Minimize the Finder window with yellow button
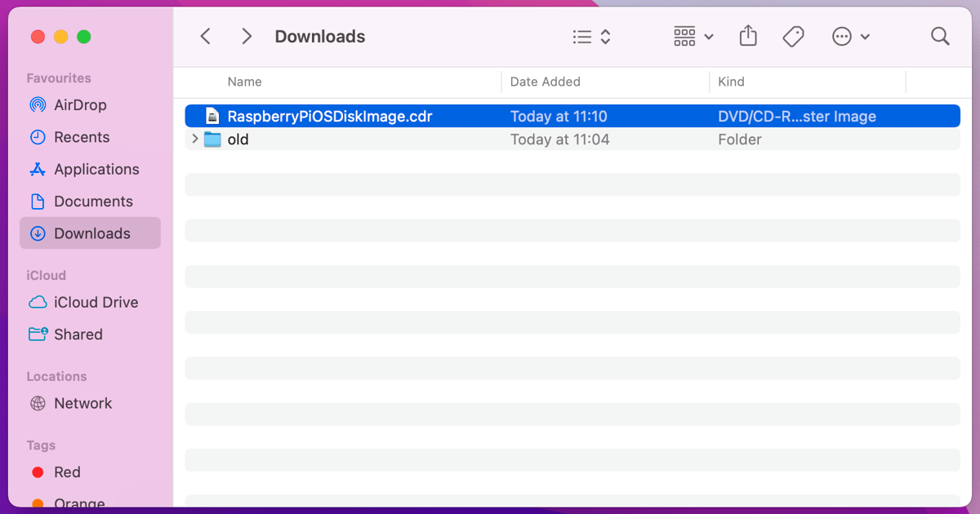The width and height of the screenshot is (980, 514). (x=60, y=37)
